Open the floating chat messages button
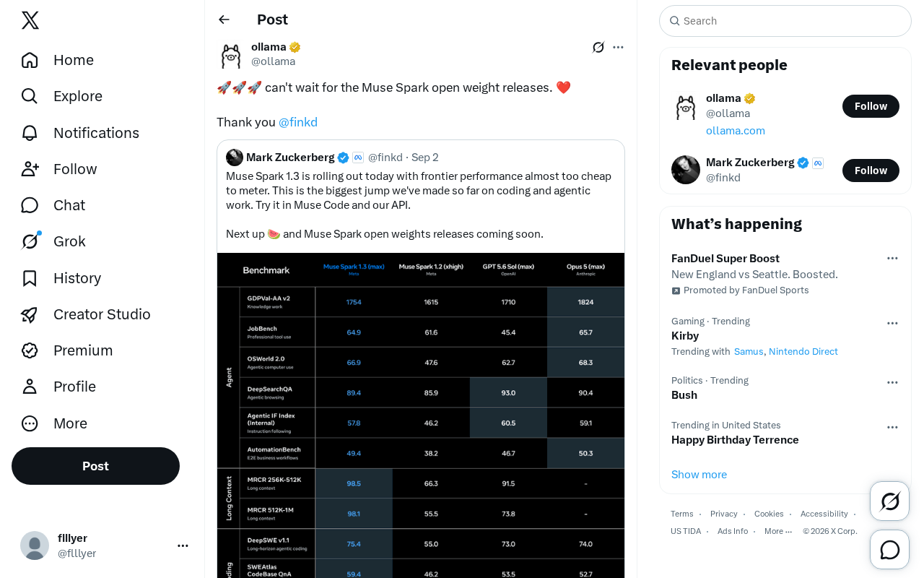This screenshot has height=578, width=924. [890, 550]
